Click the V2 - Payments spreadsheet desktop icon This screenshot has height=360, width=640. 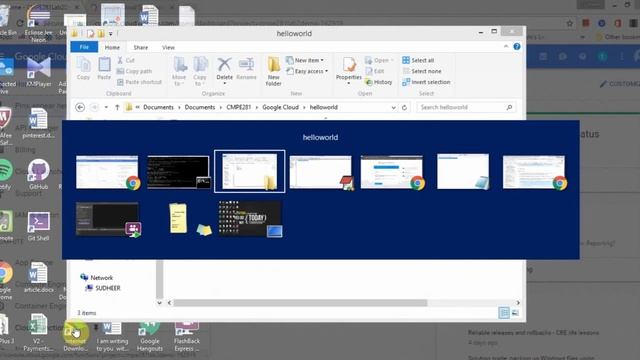(x=38, y=333)
